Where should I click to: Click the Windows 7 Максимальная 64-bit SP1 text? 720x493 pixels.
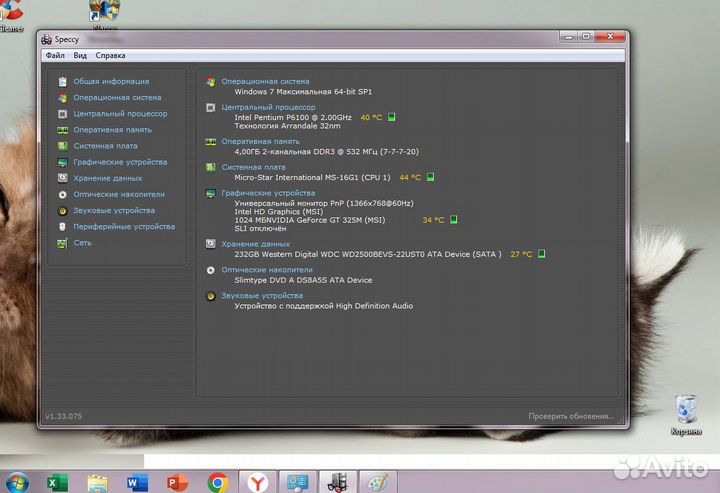(x=303, y=92)
